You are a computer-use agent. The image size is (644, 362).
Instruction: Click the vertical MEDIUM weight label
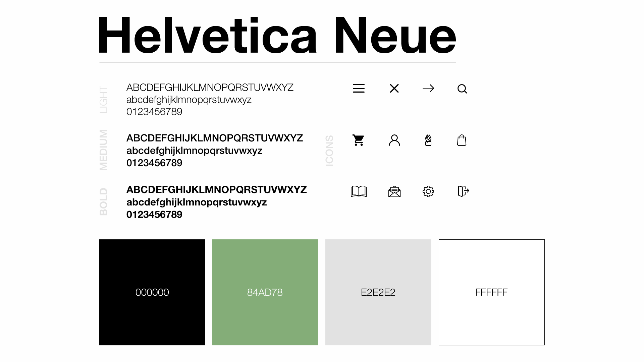[x=103, y=150]
